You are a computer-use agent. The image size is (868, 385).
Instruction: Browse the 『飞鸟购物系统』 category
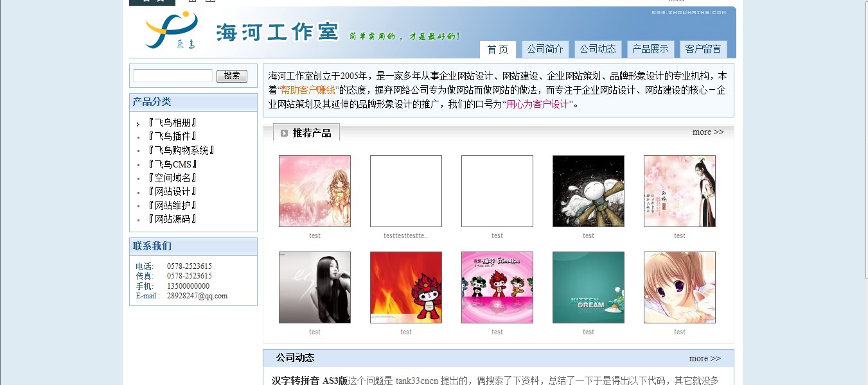pos(181,150)
